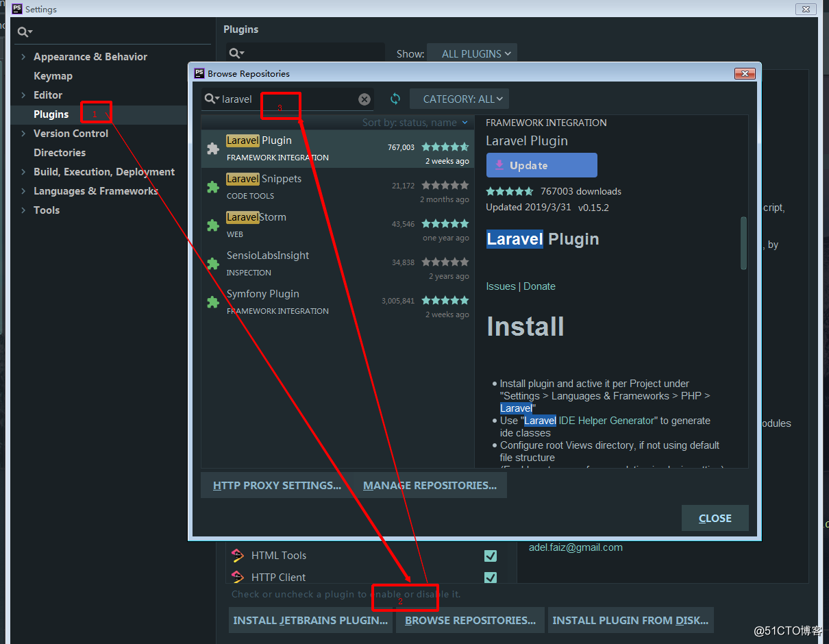
Task: Expand Languages & Frameworks node
Action: 23,191
